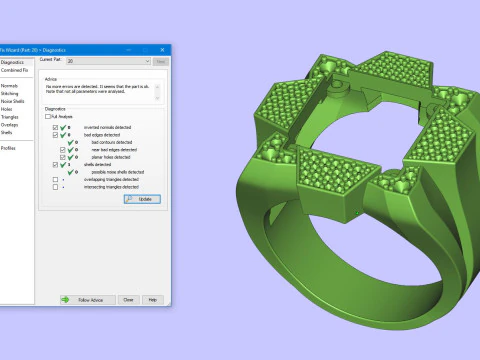Click the magnifier icon on Update button
This screenshot has height=360, width=480.
pyautogui.click(x=129, y=199)
